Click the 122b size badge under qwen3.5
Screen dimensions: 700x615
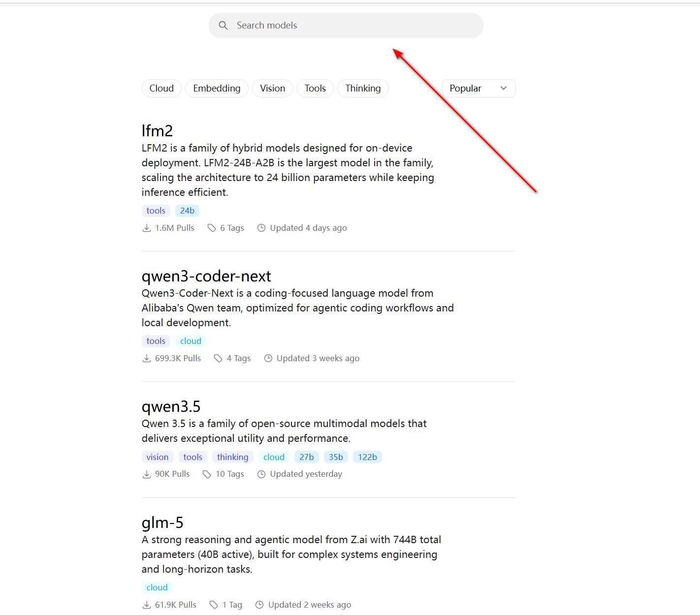[x=367, y=457]
